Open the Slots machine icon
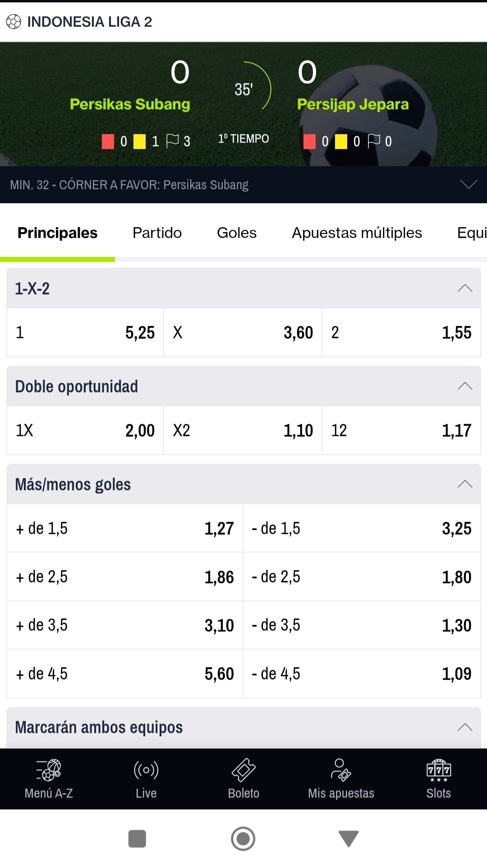Screen dimensions: 487x868 (x=439, y=770)
